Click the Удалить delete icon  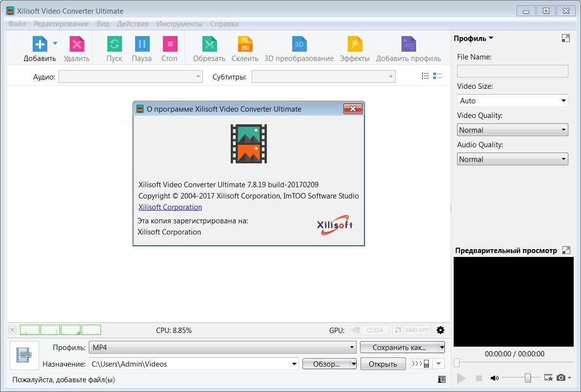[77, 44]
